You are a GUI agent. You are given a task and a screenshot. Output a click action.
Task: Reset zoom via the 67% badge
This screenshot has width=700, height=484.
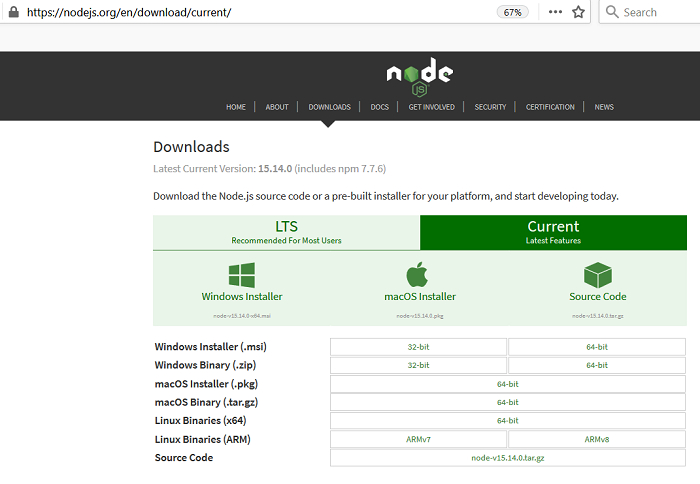click(x=512, y=12)
